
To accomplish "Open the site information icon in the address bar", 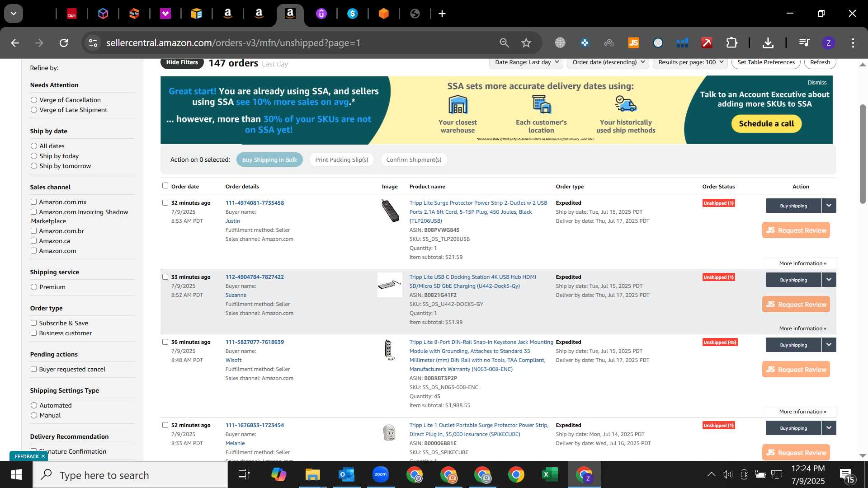I will click(x=93, y=43).
